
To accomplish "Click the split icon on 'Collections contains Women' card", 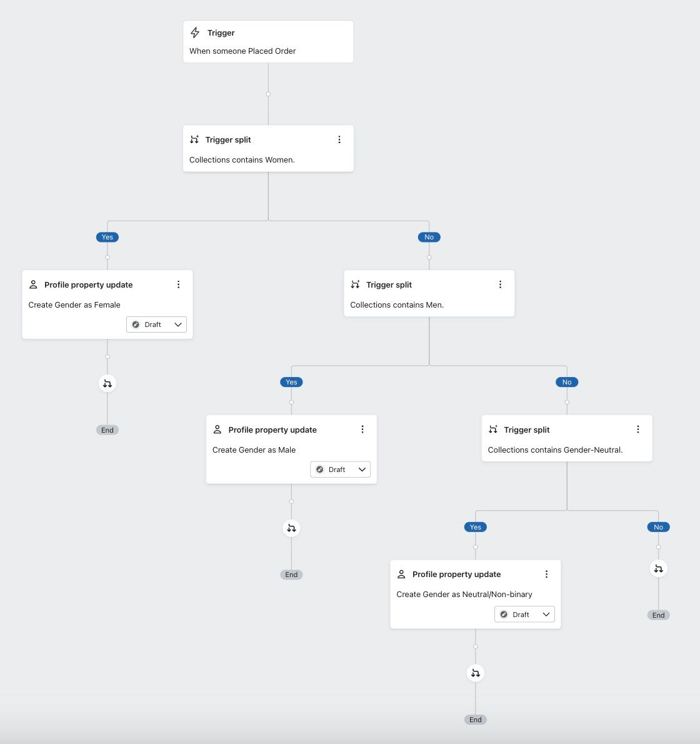I will point(194,139).
